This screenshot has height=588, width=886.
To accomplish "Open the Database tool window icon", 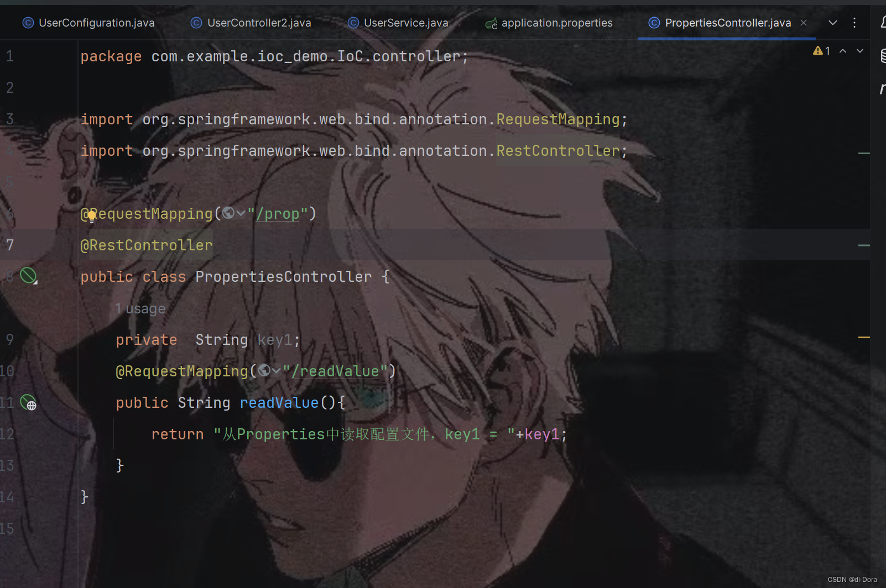I will [x=883, y=56].
